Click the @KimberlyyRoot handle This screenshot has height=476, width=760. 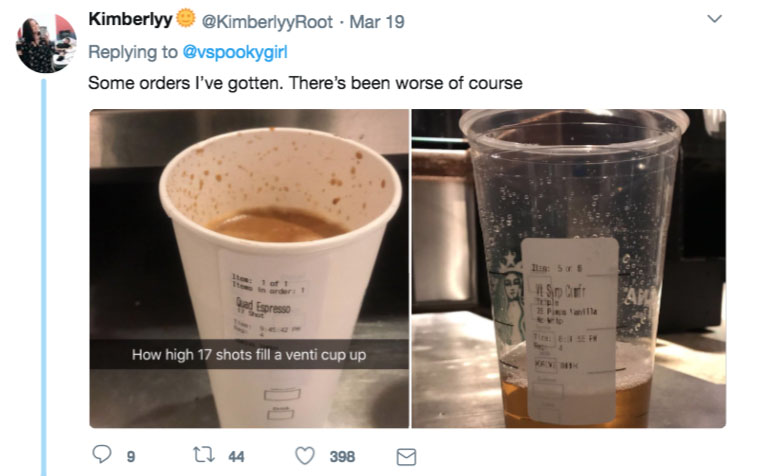tap(264, 21)
